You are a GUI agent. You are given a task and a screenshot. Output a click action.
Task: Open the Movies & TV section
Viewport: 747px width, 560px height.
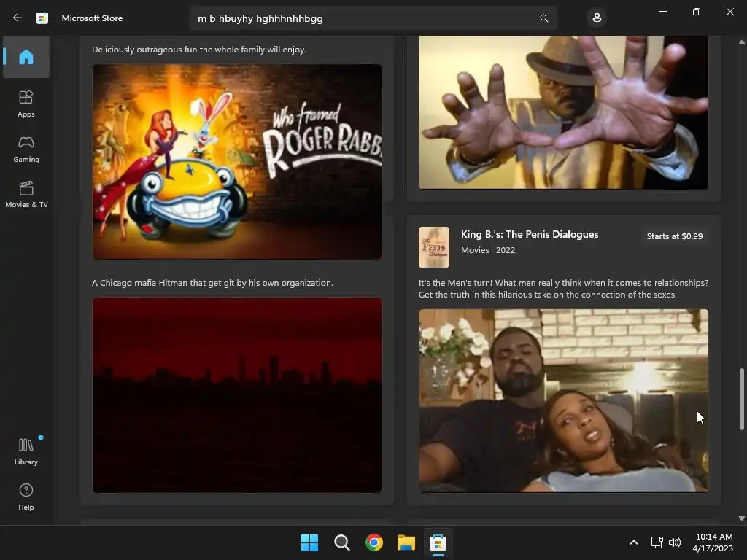[26, 194]
